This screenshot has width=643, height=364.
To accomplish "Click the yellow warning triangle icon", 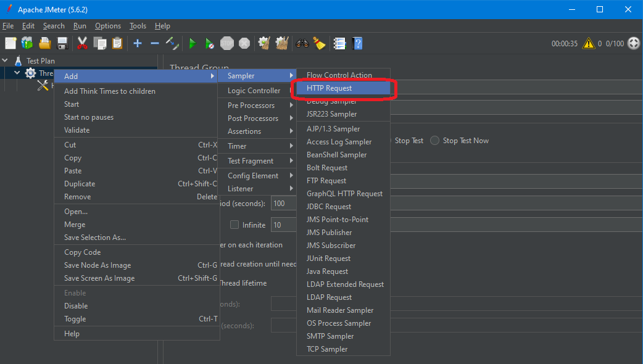I will click(x=589, y=43).
